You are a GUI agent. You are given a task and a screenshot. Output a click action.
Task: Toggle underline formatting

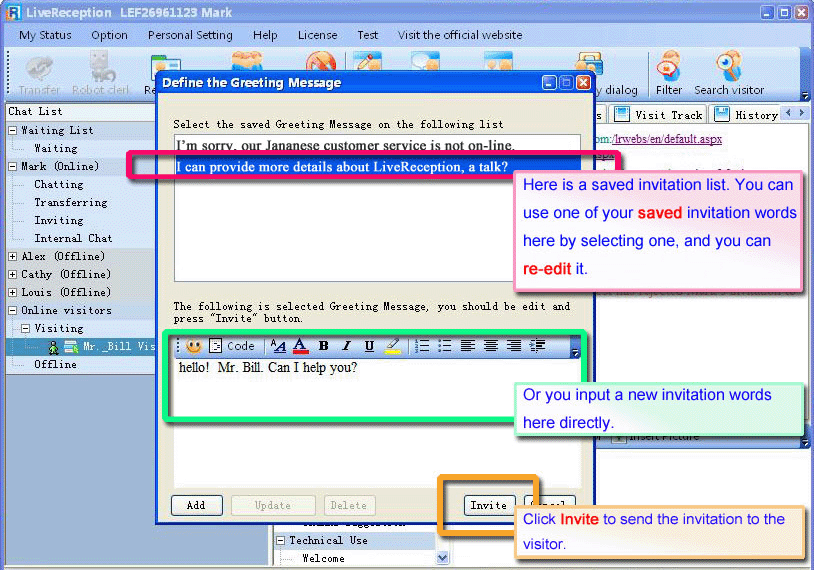click(369, 346)
